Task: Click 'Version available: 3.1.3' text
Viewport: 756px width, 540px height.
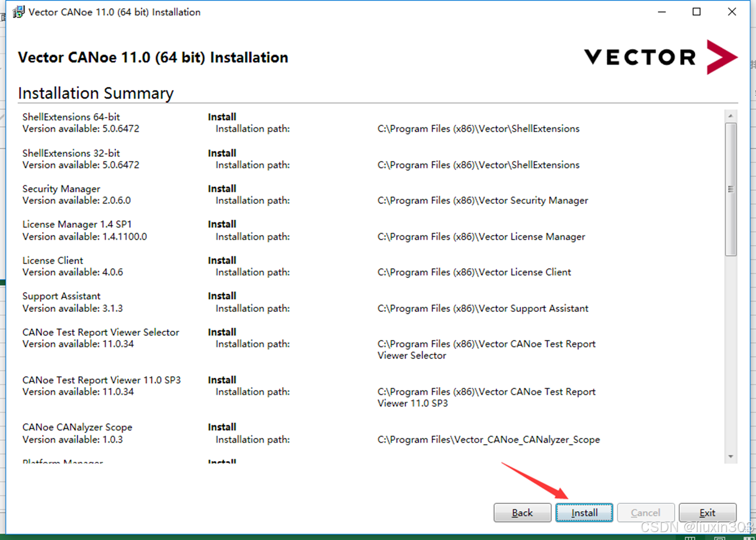Action: tap(73, 308)
